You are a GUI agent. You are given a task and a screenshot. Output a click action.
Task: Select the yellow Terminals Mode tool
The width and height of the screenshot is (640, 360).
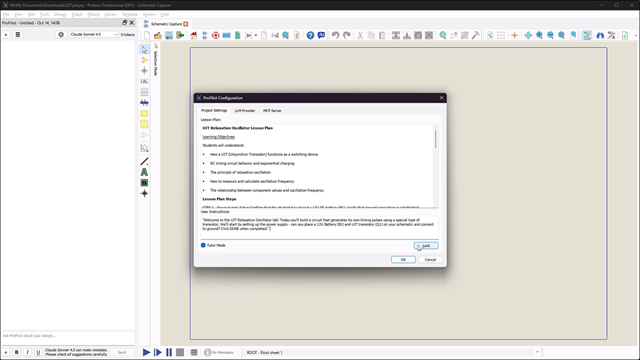coord(144,124)
